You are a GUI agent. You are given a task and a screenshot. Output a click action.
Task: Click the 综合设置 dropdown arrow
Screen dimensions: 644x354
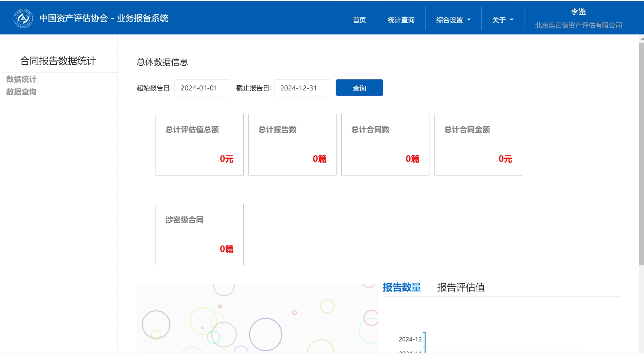pos(469,20)
